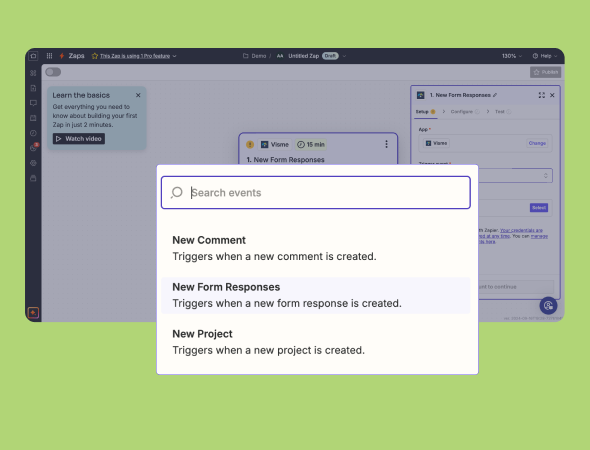Open the comments icon in left sidebar
The height and width of the screenshot is (450, 590).
click(33, 103)
